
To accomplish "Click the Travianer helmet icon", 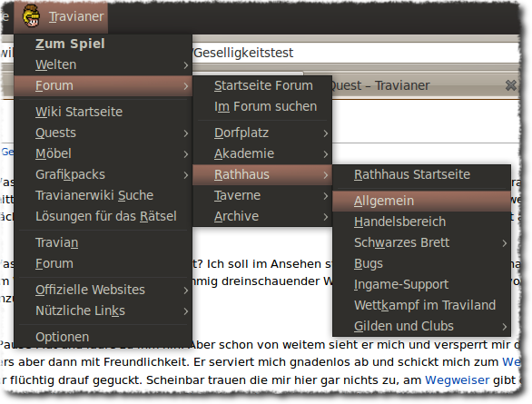I will tap(31, 16).
